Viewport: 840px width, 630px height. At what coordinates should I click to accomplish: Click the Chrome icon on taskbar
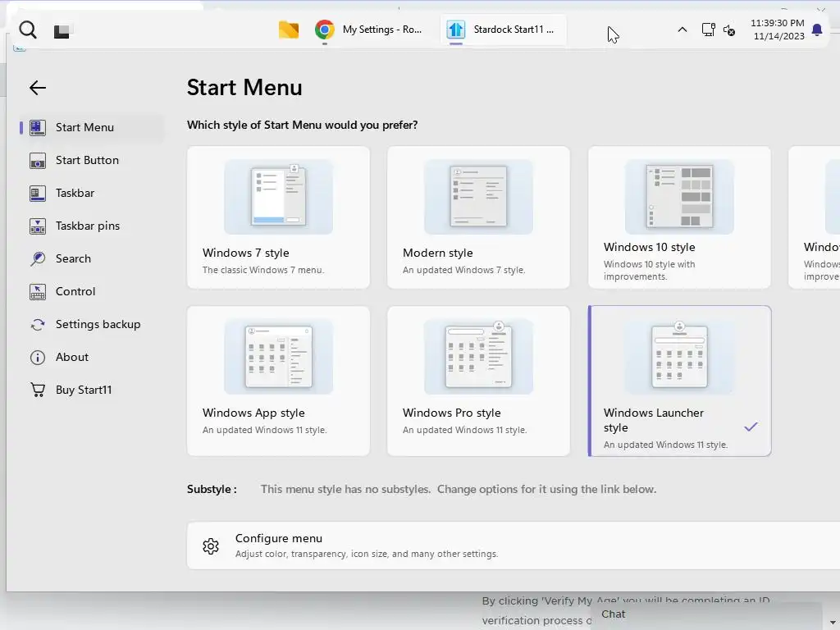(325, 30)
